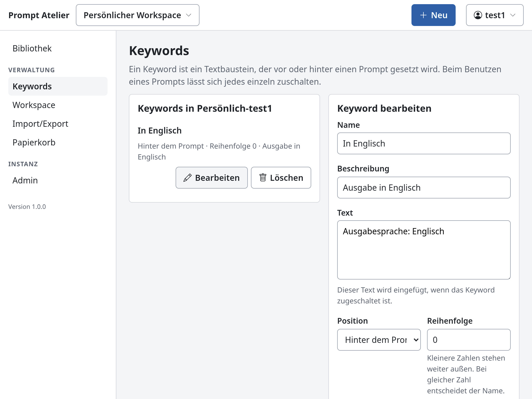Open Workspace settings in the sidebar
Screen dimensions: 532x399
coord(58,105)
